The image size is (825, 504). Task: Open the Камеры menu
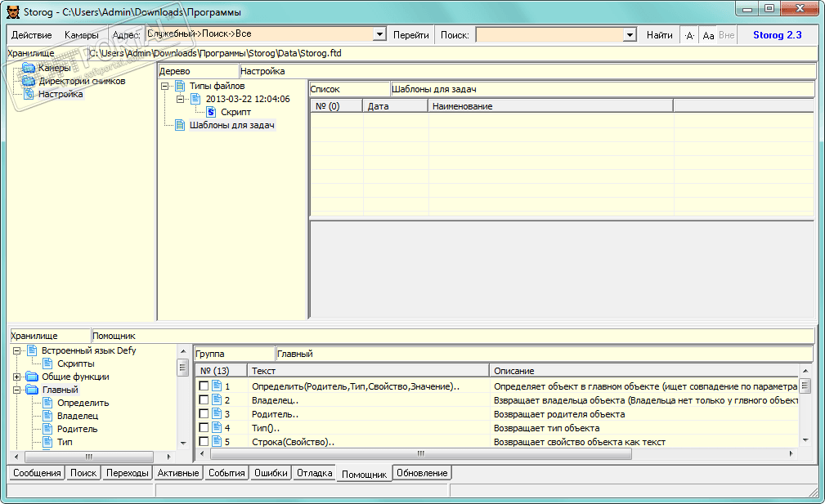[x=82, y=35]
